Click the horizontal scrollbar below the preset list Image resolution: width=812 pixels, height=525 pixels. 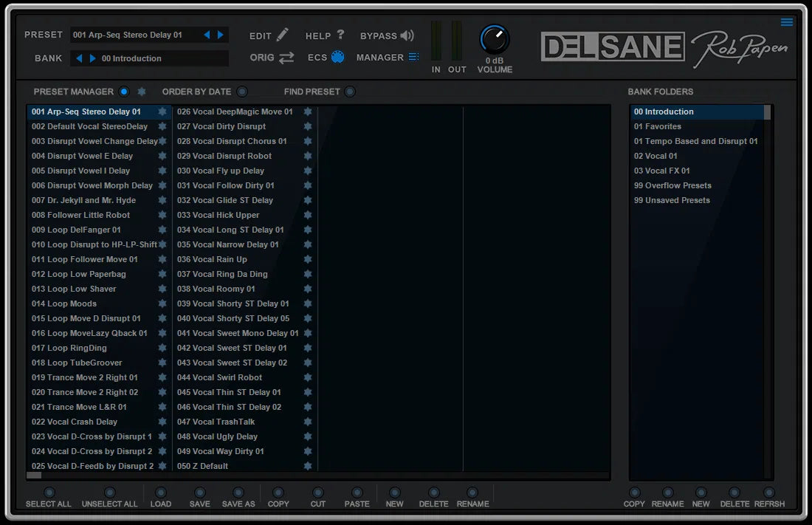tap(34, 475)
